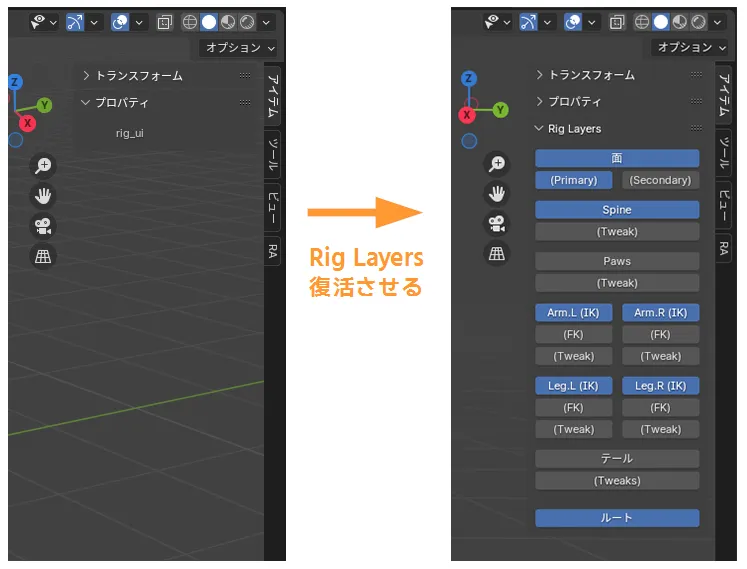Toggle camera view icon in the left viewport
Image resolution: width=747 pixels, height=569 pixels.
point(43,226)
